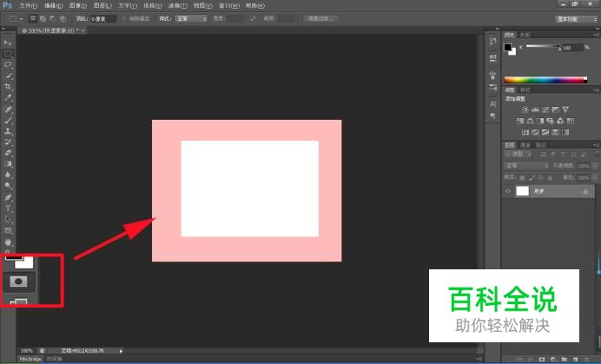The image size is (601, 364).
Task: Open the Paragraph panel icon
Action: pos(493,116)
